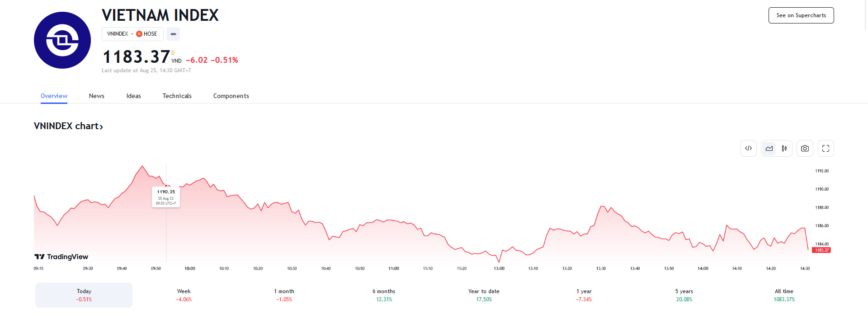Click See on Supercharts button

click(801, 15)
